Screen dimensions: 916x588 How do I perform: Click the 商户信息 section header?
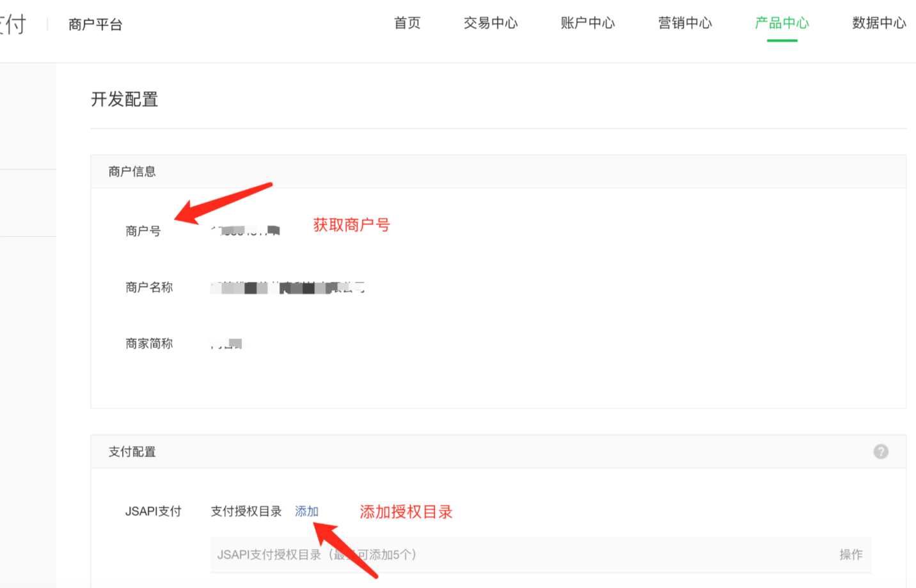[x=132, y=171]
